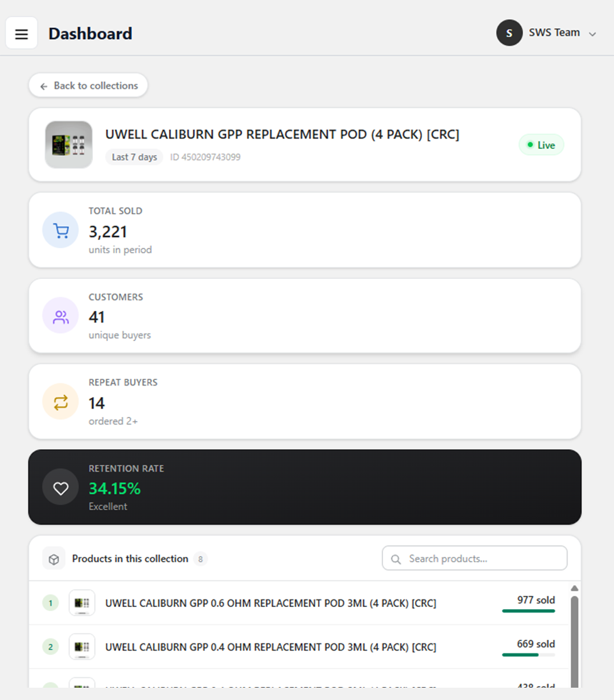Screen dimensions: 614x700
Task: Open the collection product thumbnail image
Action: 69,145
